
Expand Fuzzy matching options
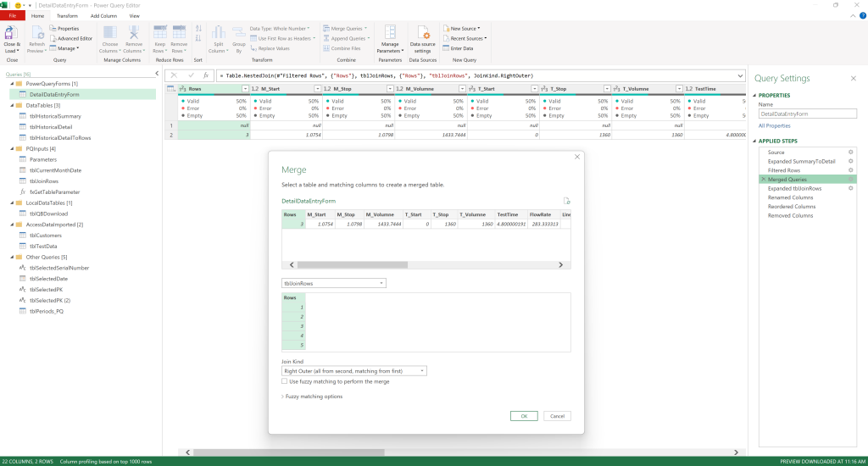312,397
